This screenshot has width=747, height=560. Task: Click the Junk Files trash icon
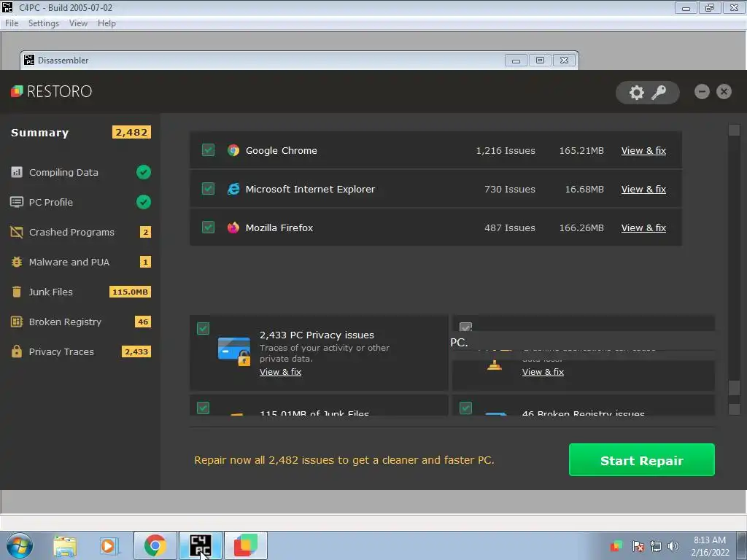(x=17, y=292)
